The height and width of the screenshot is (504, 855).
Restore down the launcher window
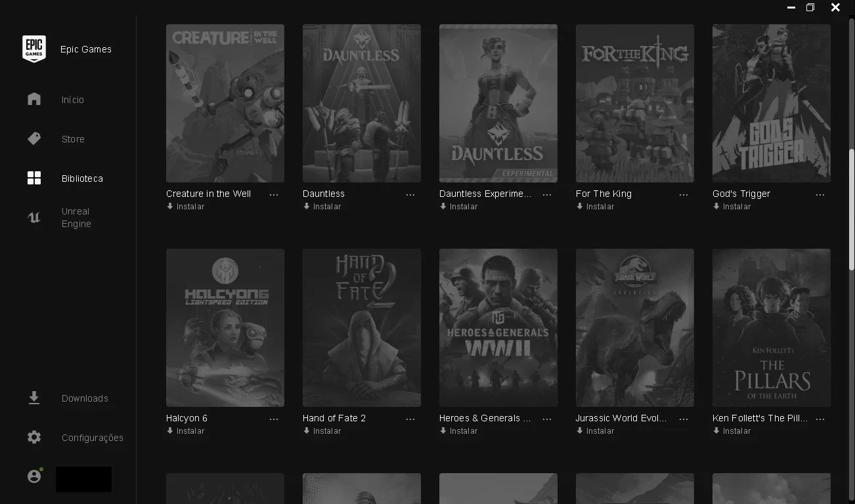[x=810, y=7]
